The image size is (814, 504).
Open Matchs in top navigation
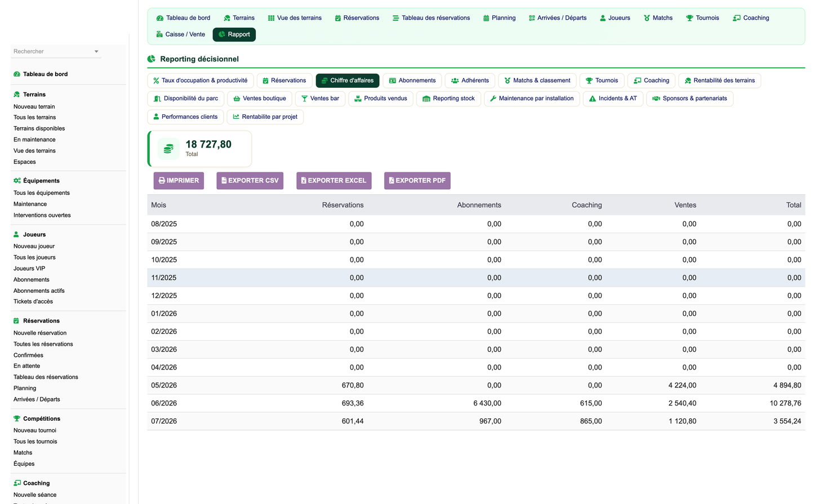click(x=658, y=18)
